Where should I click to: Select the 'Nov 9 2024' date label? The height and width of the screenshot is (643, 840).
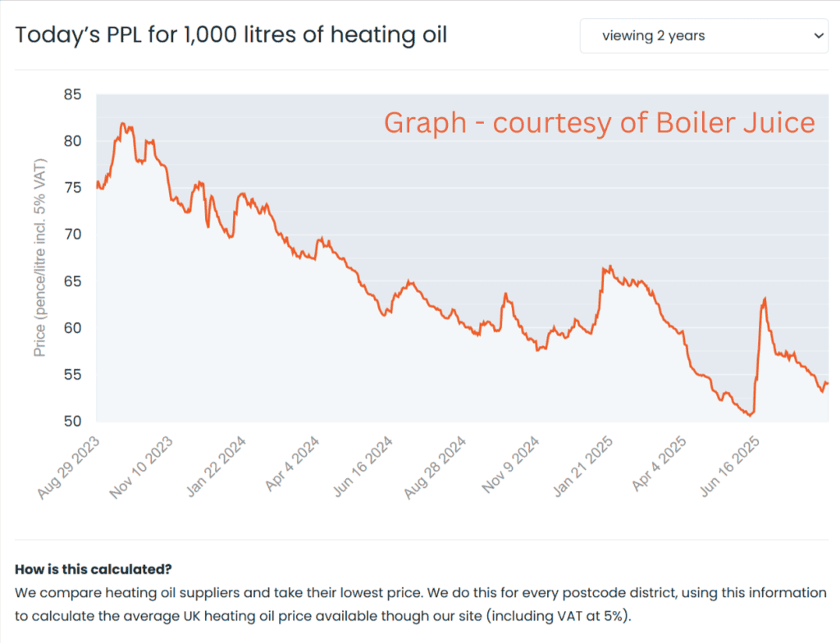pos(511,462)
